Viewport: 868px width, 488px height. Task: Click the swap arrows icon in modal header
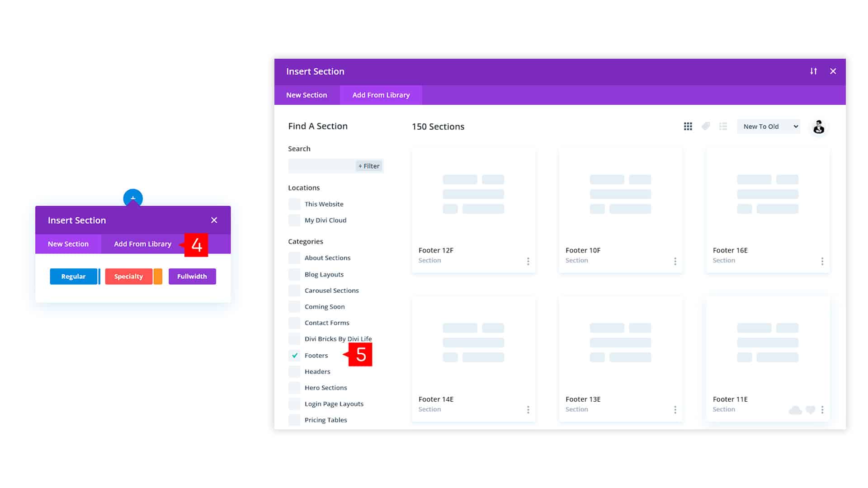(x=813, y=71)
